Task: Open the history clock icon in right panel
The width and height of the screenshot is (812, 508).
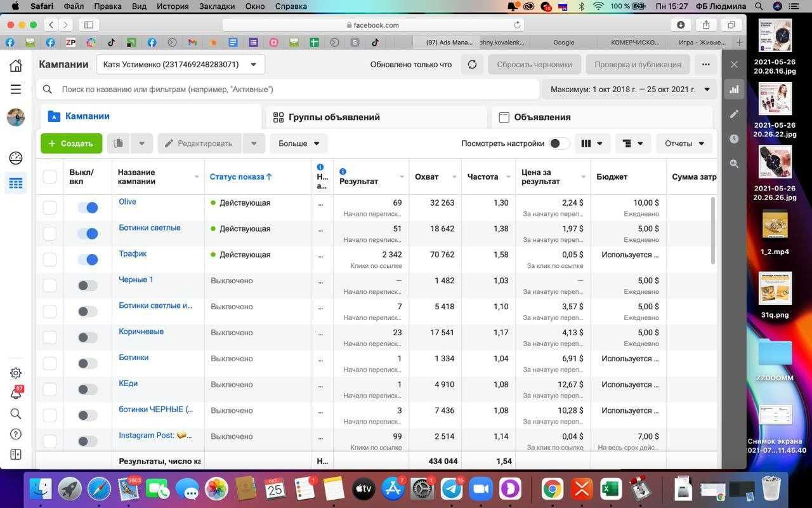Action: click(734, 138)
